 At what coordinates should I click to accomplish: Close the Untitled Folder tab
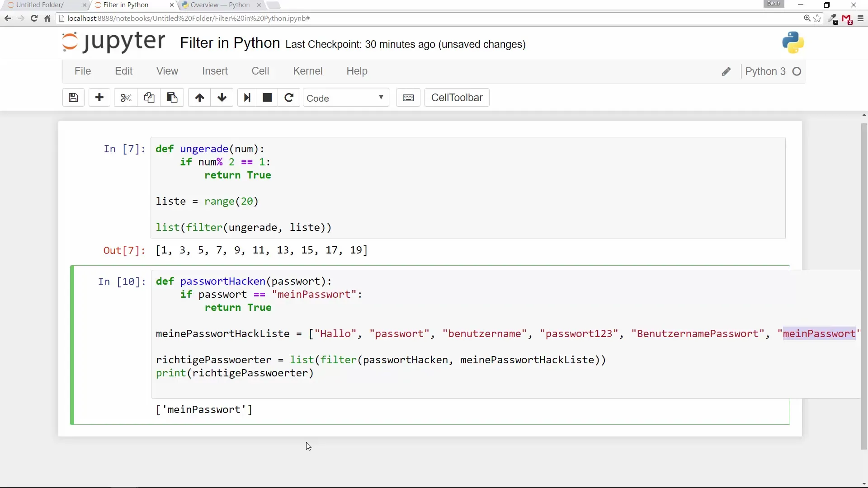(85, 5)
